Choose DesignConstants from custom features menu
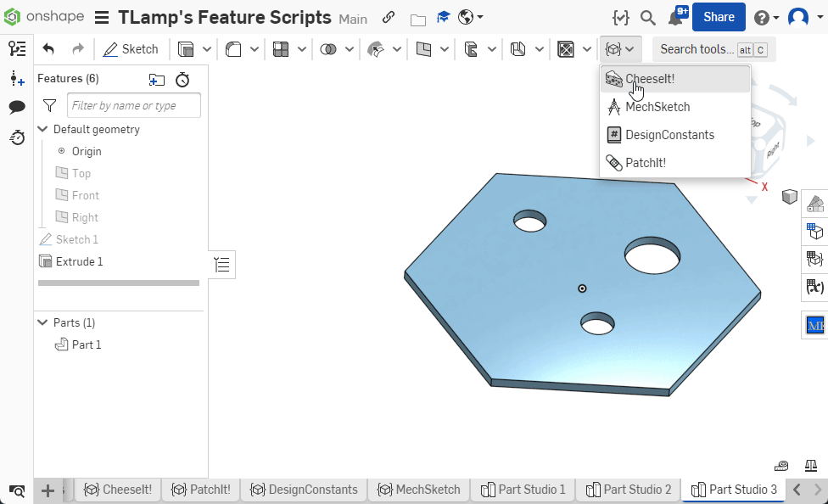This screenshot has height=504, width=828. tap(675, 135)
